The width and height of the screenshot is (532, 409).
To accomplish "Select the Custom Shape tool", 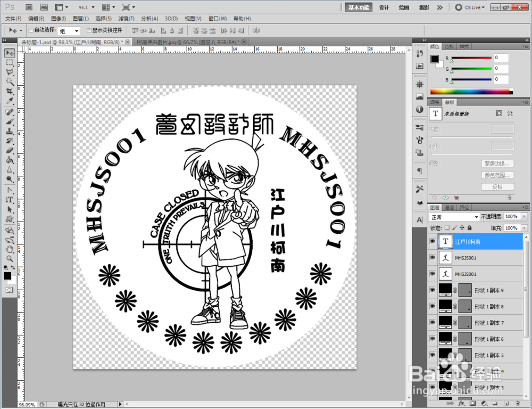I will (x=10, y=219).
